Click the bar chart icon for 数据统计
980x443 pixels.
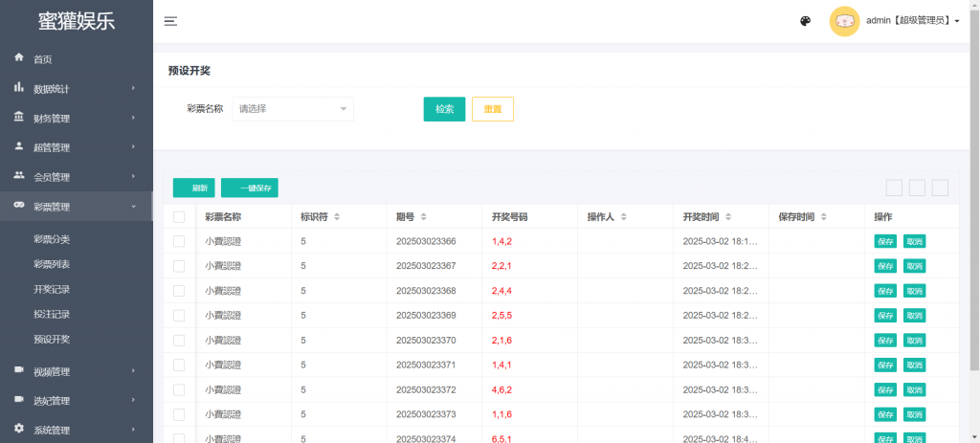[19, 87]
